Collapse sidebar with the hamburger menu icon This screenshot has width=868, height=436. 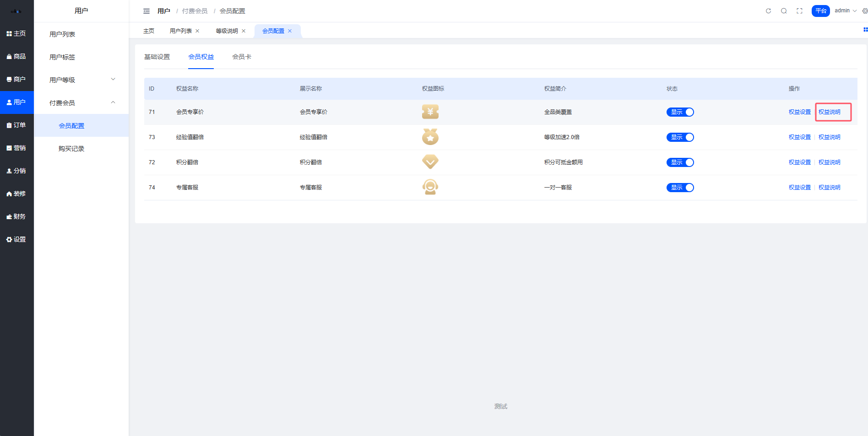146,11
